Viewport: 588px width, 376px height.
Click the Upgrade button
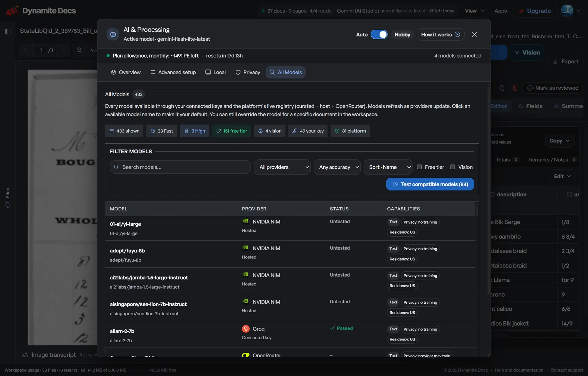tap(535, 11)
